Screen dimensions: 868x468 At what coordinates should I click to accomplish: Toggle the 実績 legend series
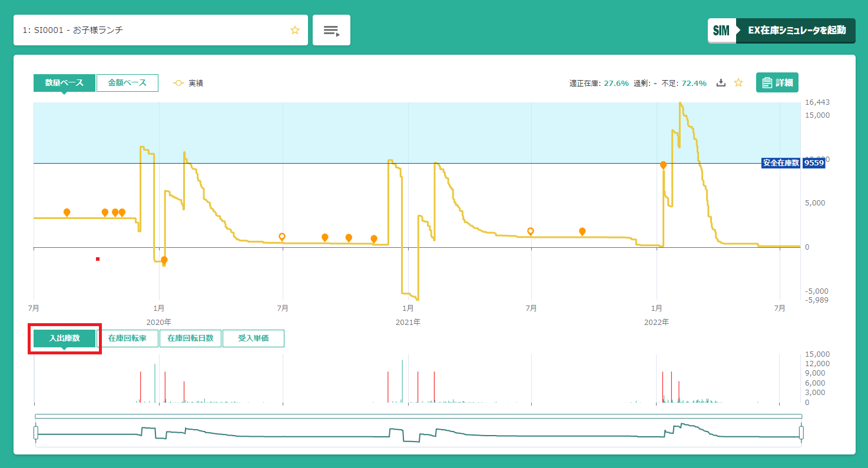[188, 84]
